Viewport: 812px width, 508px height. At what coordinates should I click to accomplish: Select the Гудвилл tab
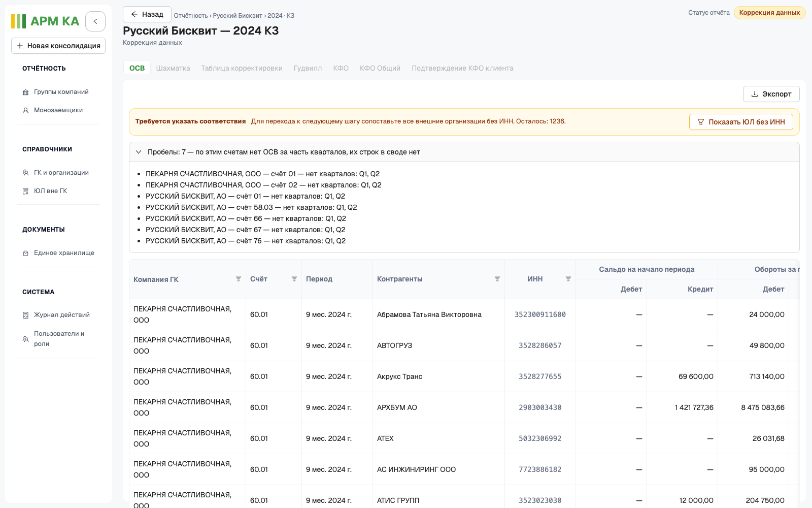tap(308, 68)
